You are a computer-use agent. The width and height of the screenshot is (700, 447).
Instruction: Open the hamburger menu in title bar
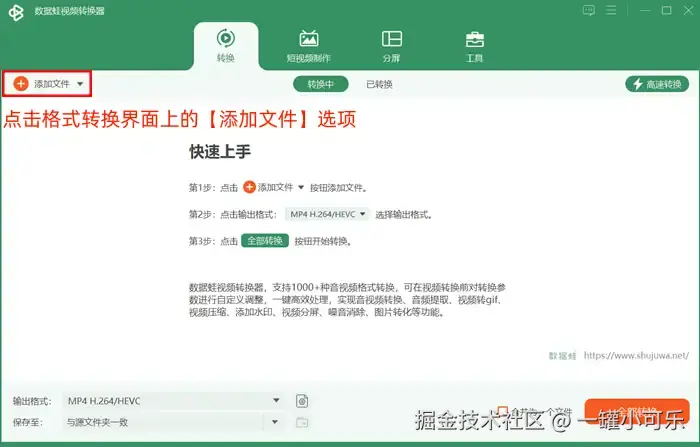pyautogui.click(x=611, y=10)
